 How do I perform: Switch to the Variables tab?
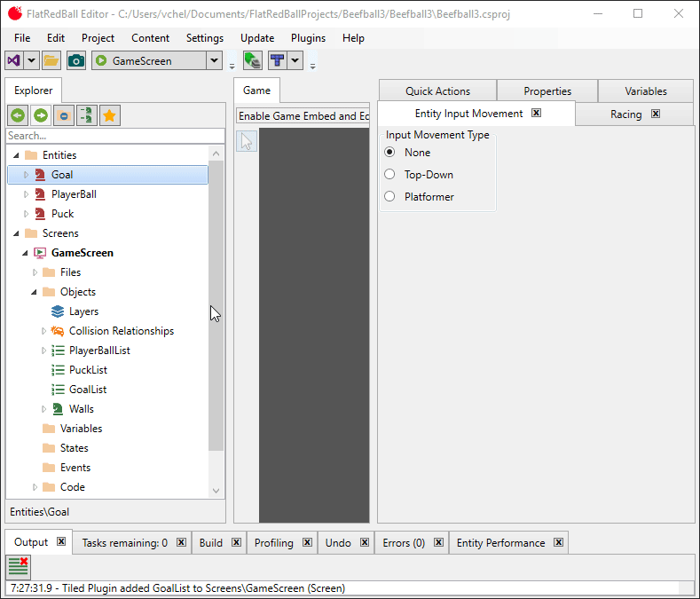point(645,91)
